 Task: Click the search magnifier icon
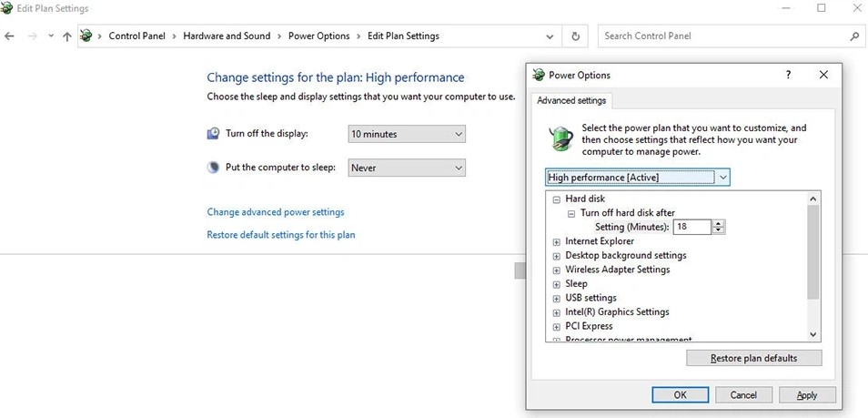pos(853,36)
